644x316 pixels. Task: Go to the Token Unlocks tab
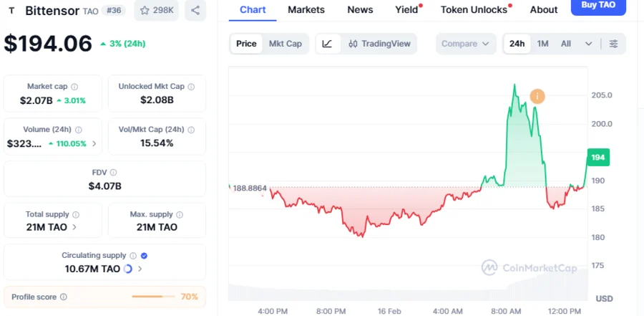coord(474,10)
